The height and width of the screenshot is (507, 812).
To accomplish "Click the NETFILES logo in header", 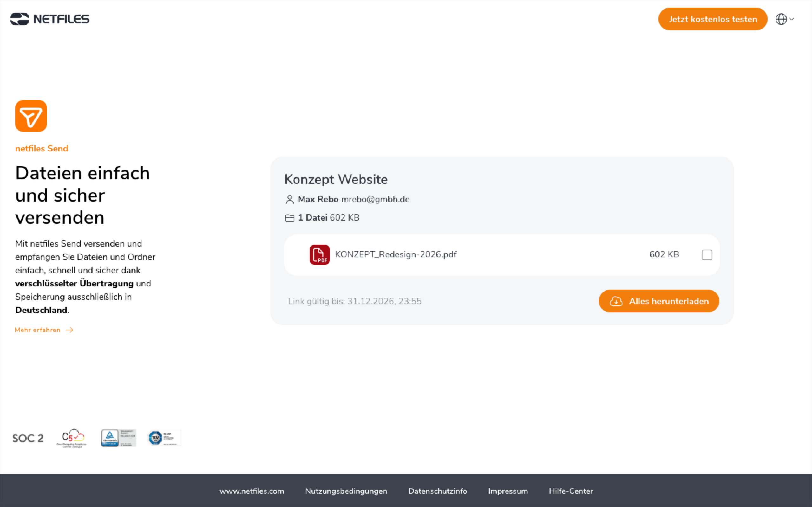I will [x=50, y=19].
